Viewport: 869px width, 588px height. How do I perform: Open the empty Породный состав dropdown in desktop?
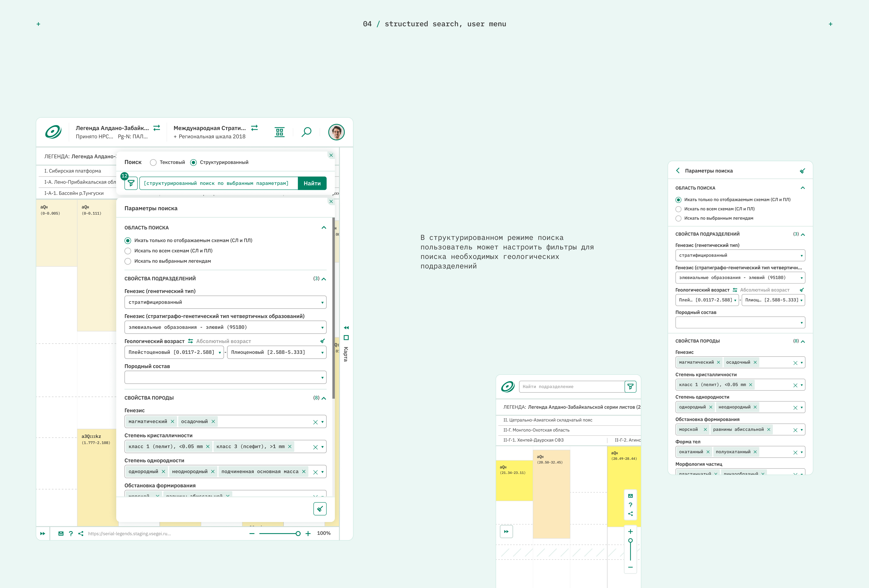[225, 378]
